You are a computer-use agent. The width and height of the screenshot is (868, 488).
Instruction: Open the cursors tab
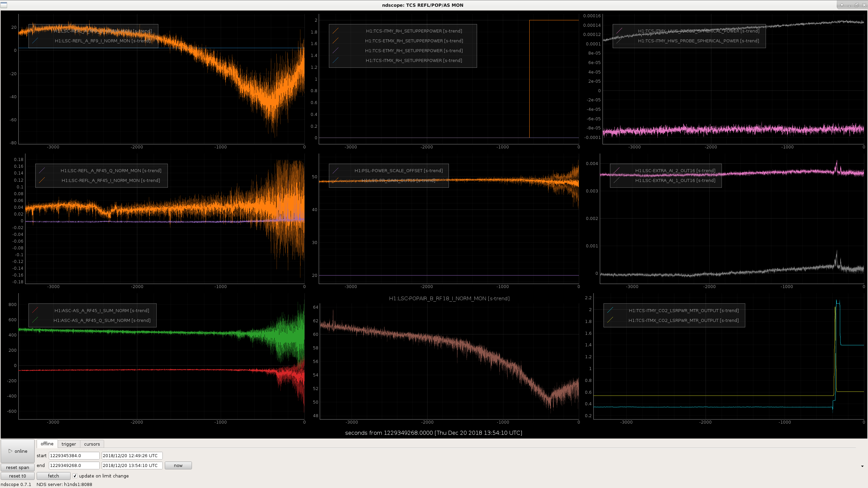(92, 444)
